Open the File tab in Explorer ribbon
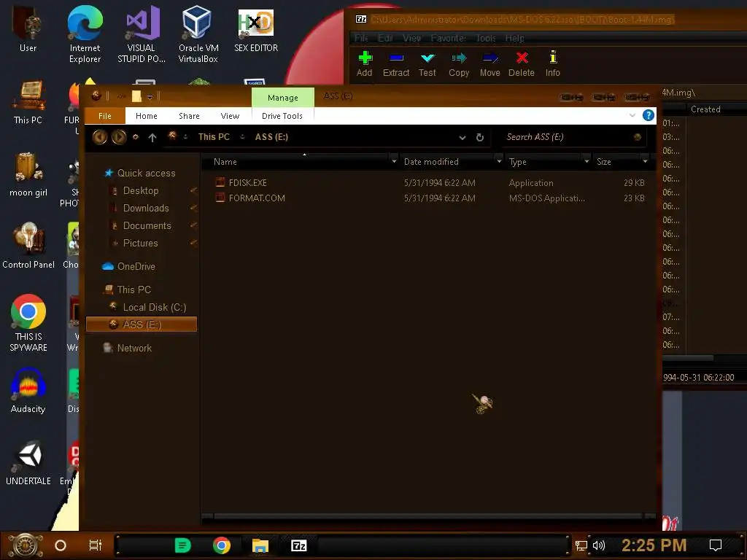 tap(105, 116)
